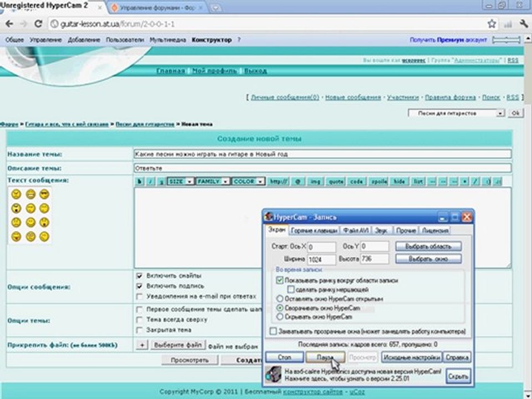Click 'Выбрать окно' button in HyperCam

[428, 259]
